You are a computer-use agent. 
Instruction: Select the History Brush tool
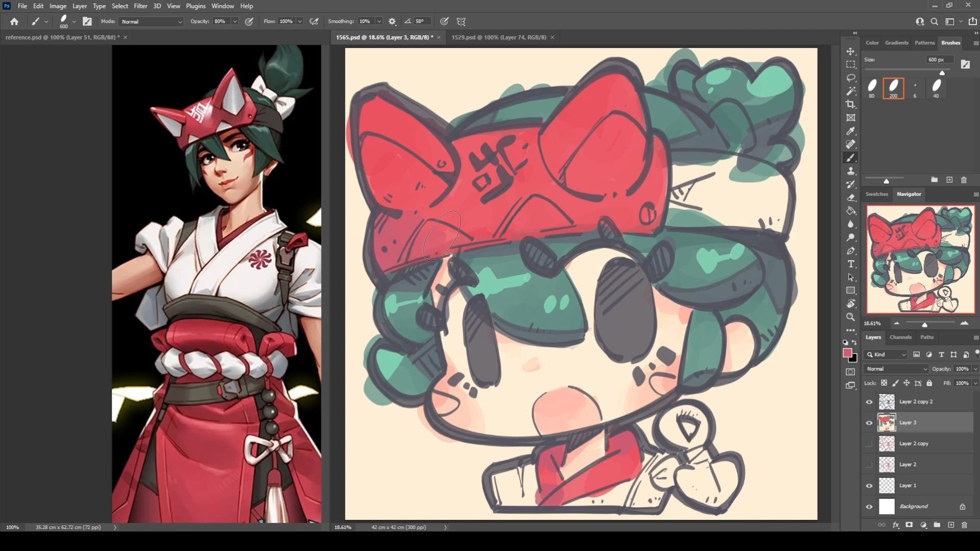pos(850,184)
